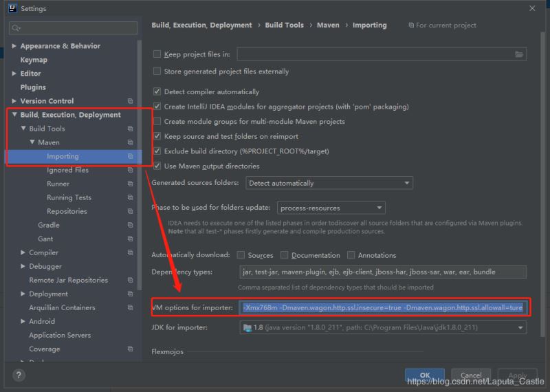The height and width of the screenshot is (392, 550).
Task: Click the project-level icon beside Repositories
Action: coord(130,211)
